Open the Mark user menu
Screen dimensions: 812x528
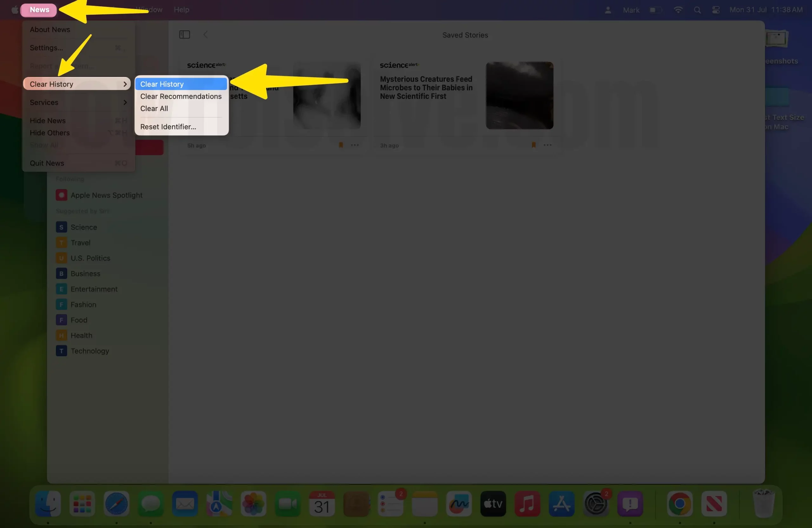click(x=631, y=10)
